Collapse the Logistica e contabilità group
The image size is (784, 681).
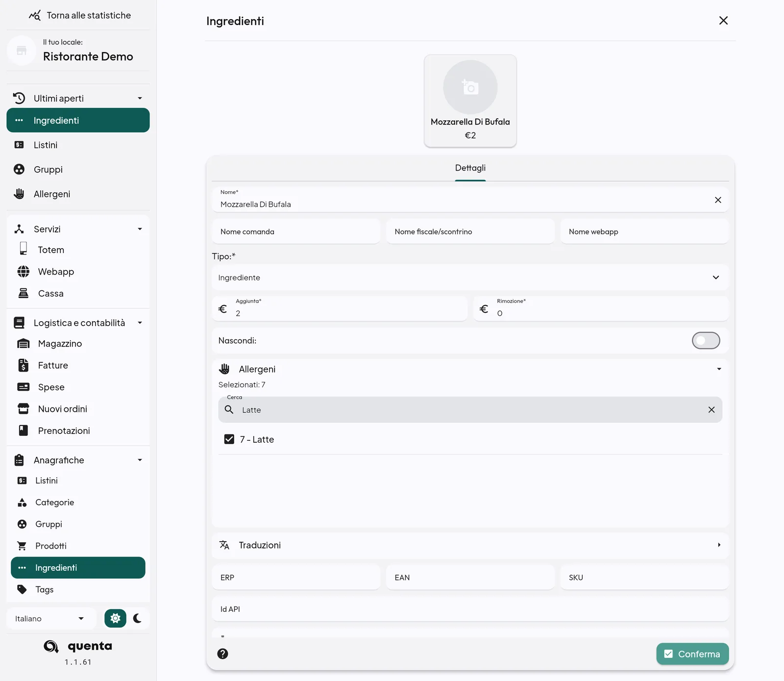tap(140, 323)
